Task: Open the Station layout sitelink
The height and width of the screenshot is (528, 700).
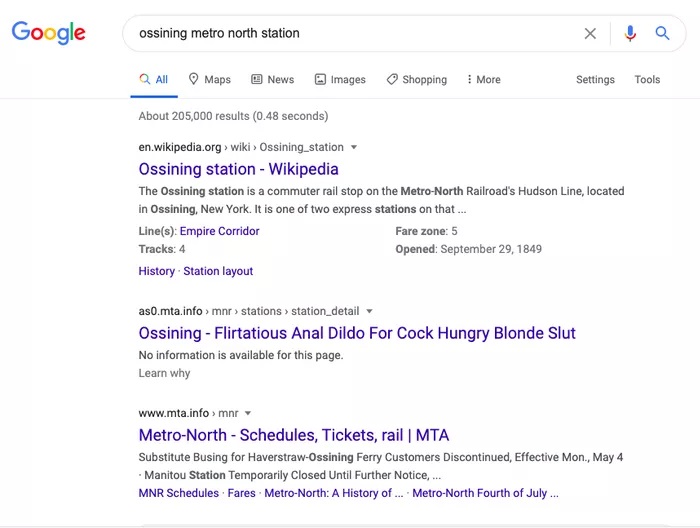Action: pos(218,271)
